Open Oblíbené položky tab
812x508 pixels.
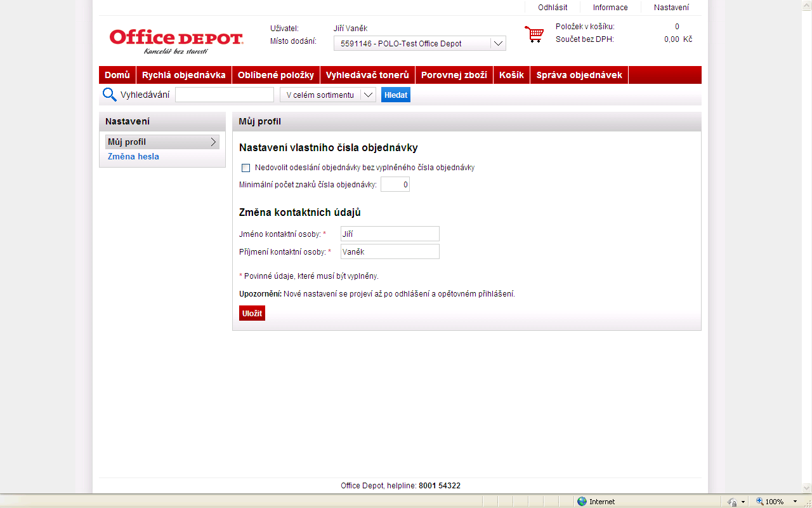pos(276,75)
